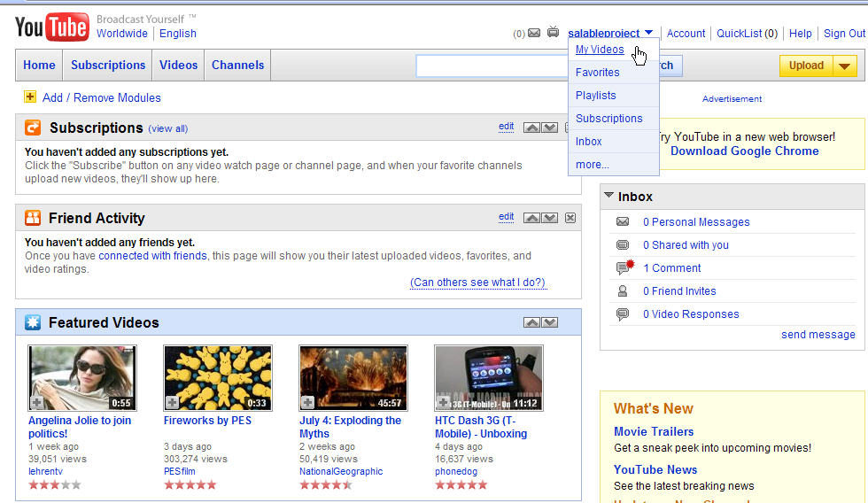Click Subscriptions view all link
Screen dimensions: 868x503
pyautogui.click(x=167, y=128)
